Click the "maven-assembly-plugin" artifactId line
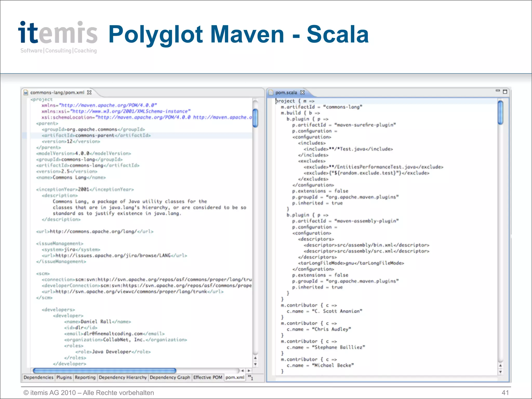 click(x=345, y=221)
